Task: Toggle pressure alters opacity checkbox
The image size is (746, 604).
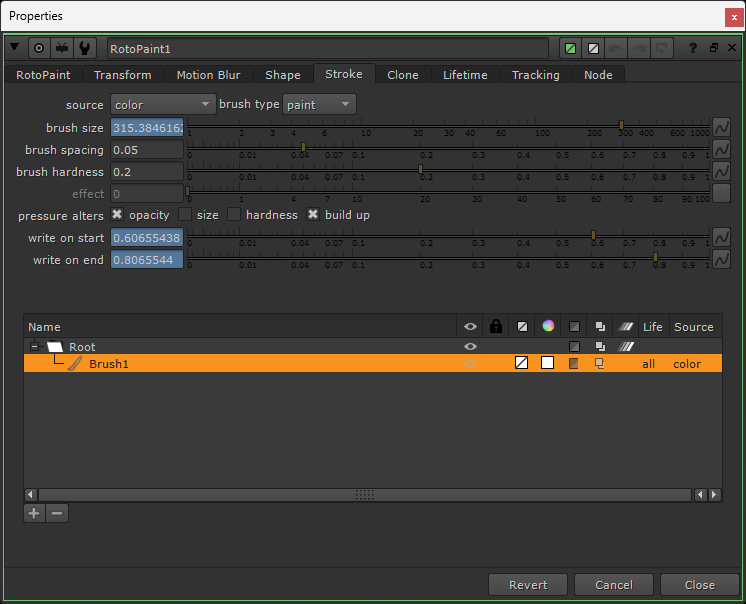Action: point(117,214)
